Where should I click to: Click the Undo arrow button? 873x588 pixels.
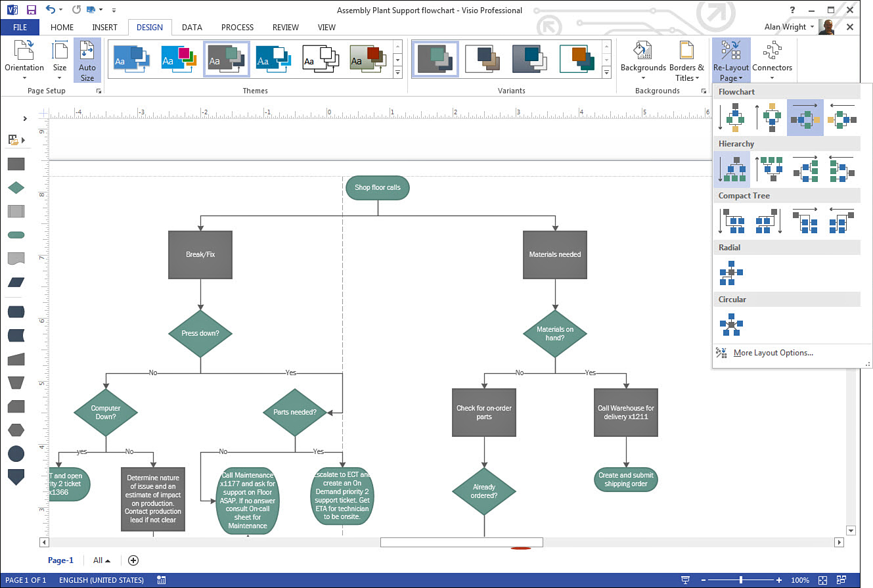(51, 10)
